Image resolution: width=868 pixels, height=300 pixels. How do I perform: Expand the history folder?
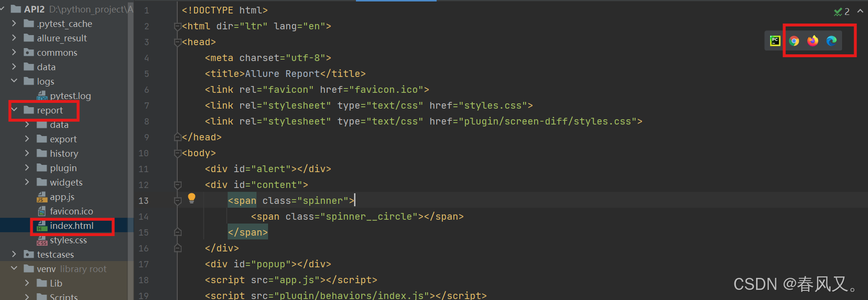[27, 153]
